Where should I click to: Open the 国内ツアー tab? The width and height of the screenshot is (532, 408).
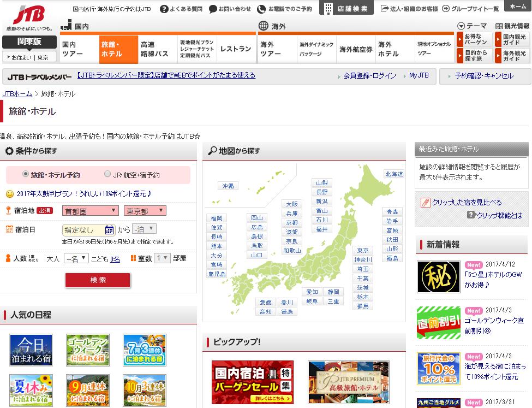(80, 49)
